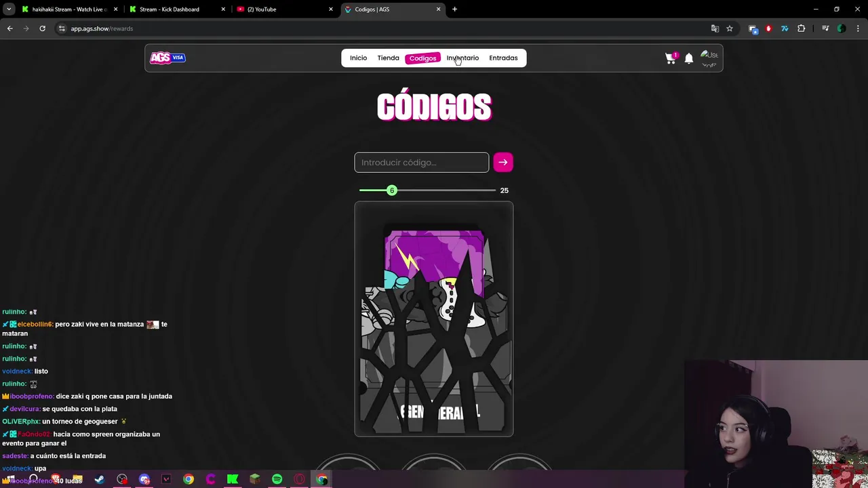Submit the code with the pink arrow button
The width and height of the screenshot is (868, 488).
pos(502,162)
